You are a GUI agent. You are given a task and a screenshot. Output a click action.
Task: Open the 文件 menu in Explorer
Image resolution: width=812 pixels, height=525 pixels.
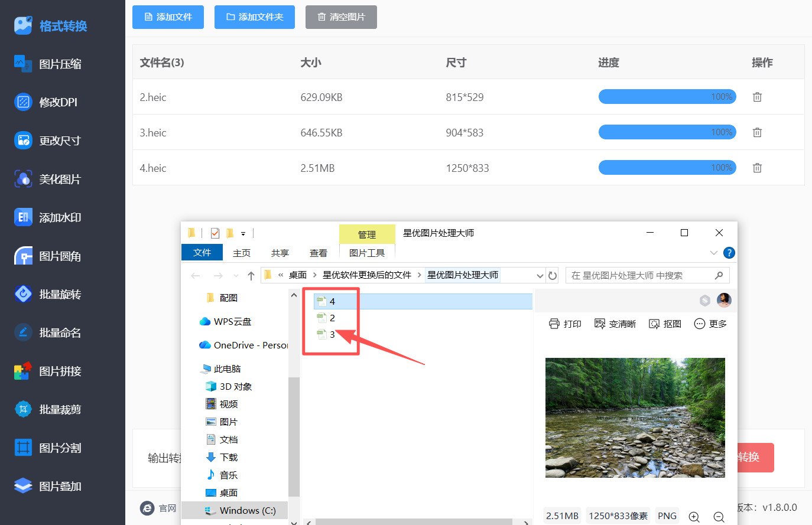202,252
